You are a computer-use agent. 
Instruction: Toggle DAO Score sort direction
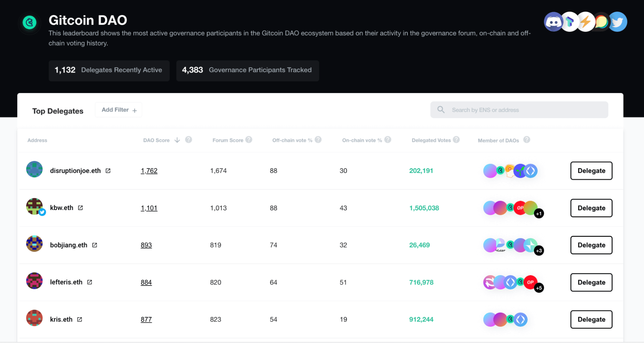coord(177,140)
